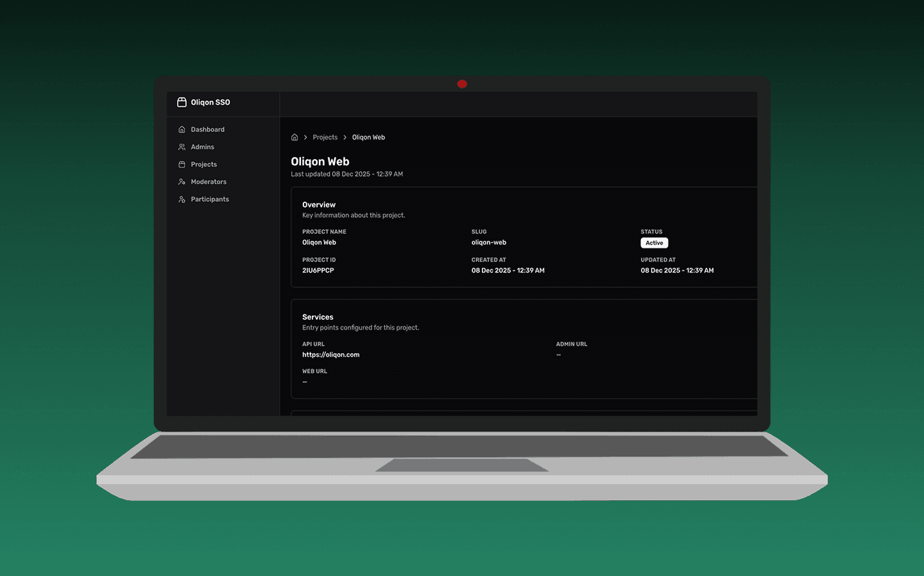Image resolution: width=924 pixels, height=576 pixels.
Task: Click the home icon in breadcrumb
Action: [x=295, y=137]
